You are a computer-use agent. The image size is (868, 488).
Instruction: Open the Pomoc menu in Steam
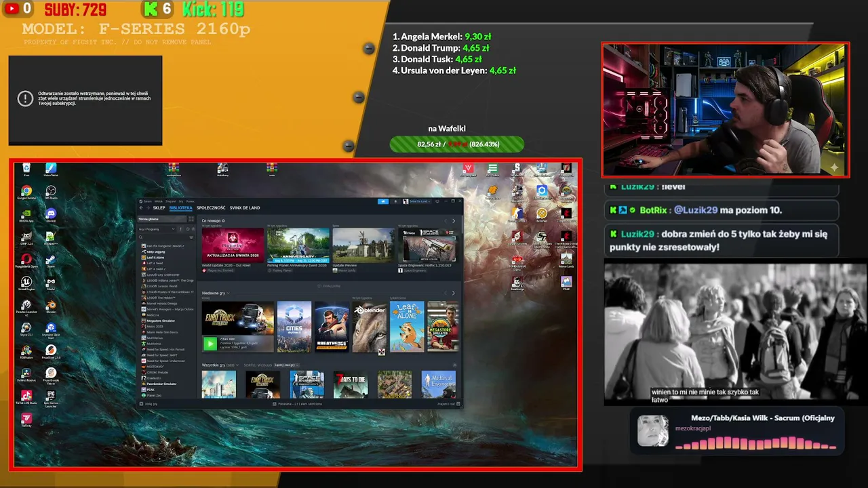pyautogui.click(x=191, y=201)
